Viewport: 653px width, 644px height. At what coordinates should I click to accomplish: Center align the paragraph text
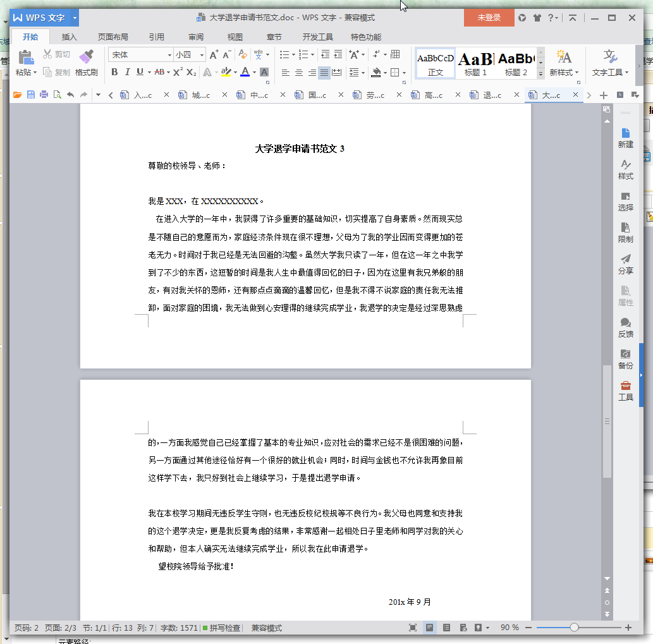click(298, 73)
